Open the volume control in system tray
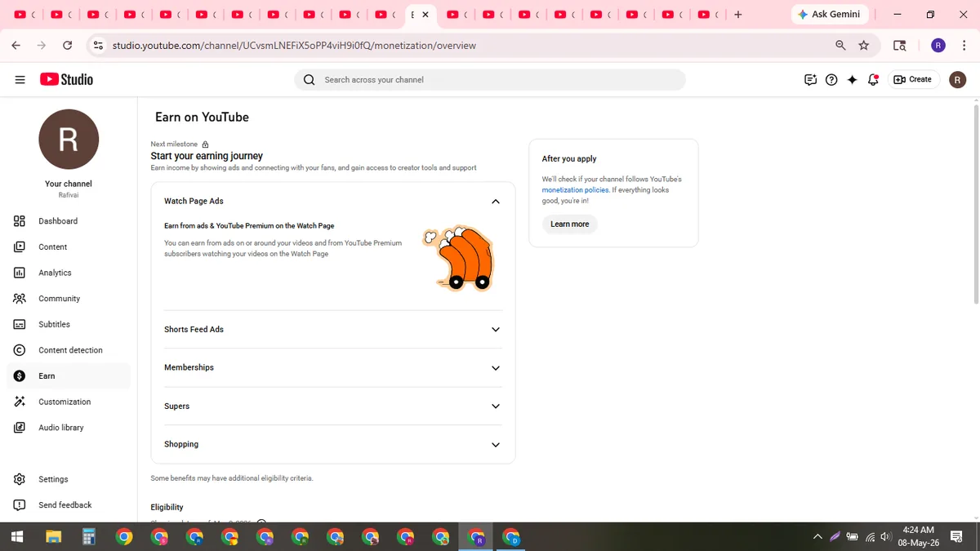 click(x=885, y=536)
